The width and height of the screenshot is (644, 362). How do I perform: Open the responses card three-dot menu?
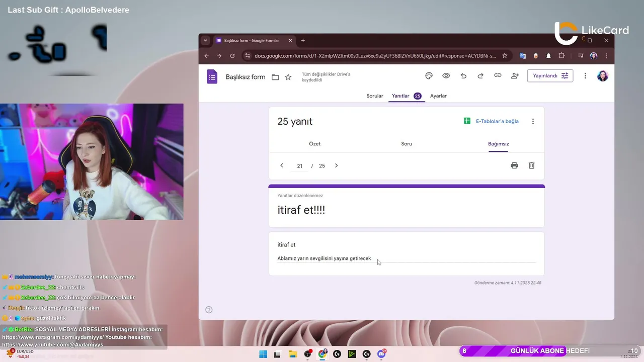pyautogui.click(x=533, y=121)
